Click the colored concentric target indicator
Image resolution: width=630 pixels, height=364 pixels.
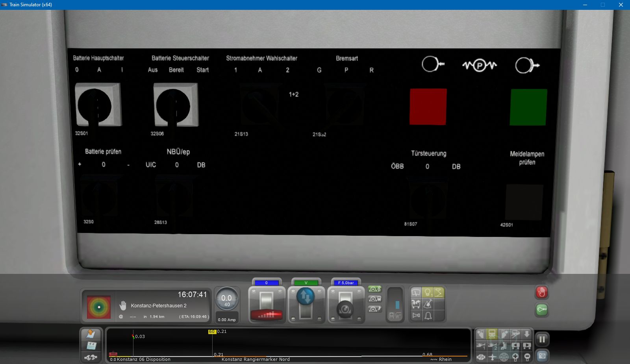click(99, 307)
